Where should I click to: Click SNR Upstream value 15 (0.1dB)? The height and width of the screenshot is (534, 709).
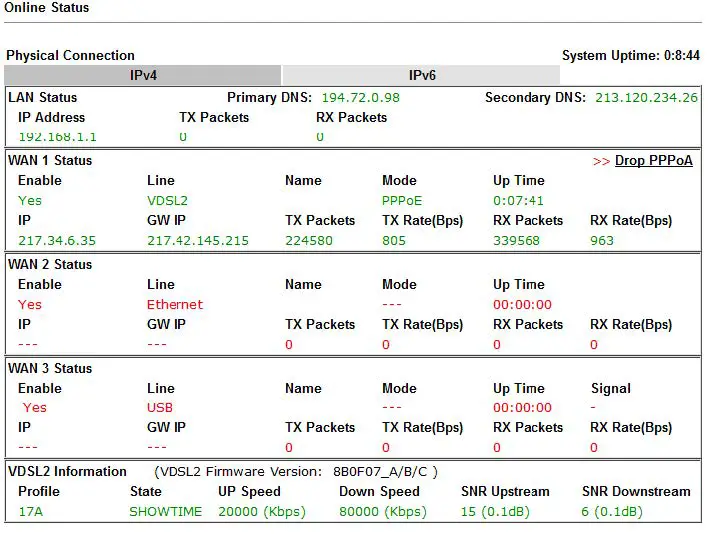click(495, 512)
